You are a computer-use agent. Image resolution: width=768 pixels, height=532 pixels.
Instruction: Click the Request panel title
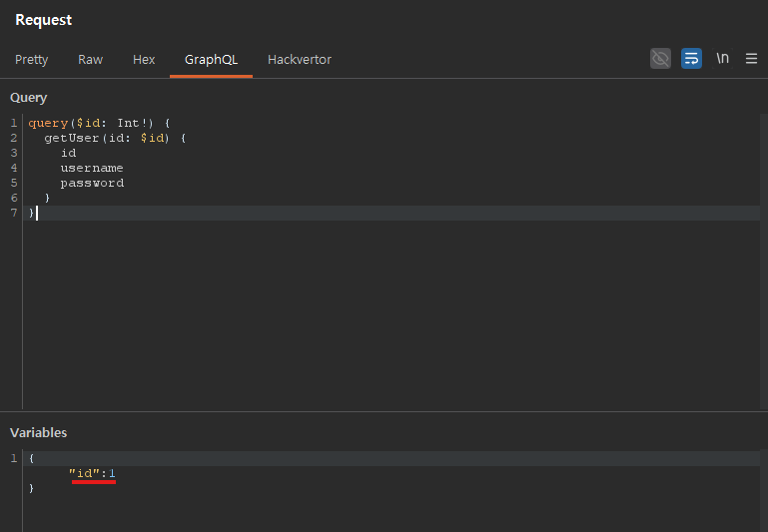[43, 20]
